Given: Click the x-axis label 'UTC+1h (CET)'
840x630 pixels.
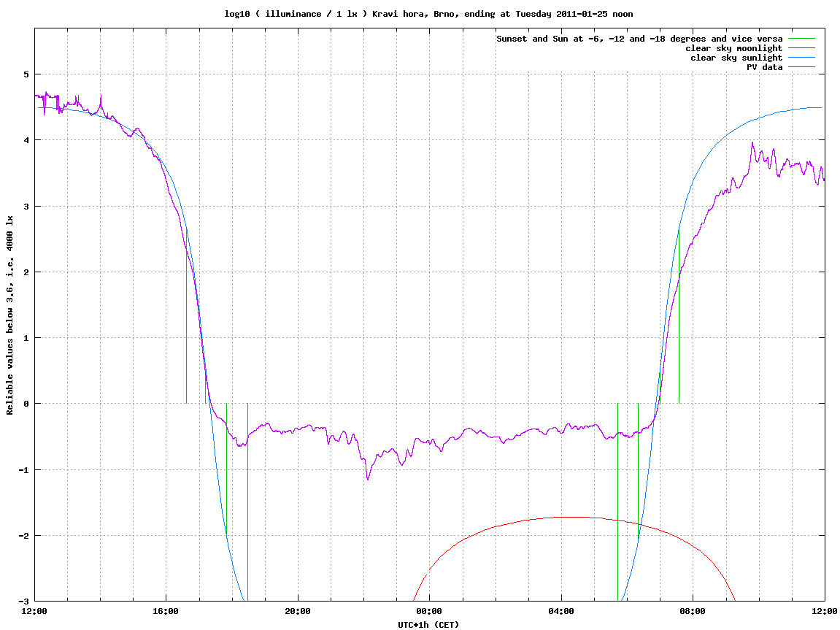Looking at the screenshot, I should [x=428, y=624].
